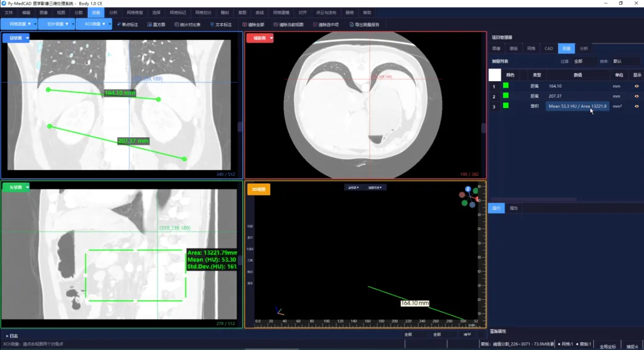Open the 直方图 histogram tool
Viewport: 644px width, 350px height.
pos(156,24)
